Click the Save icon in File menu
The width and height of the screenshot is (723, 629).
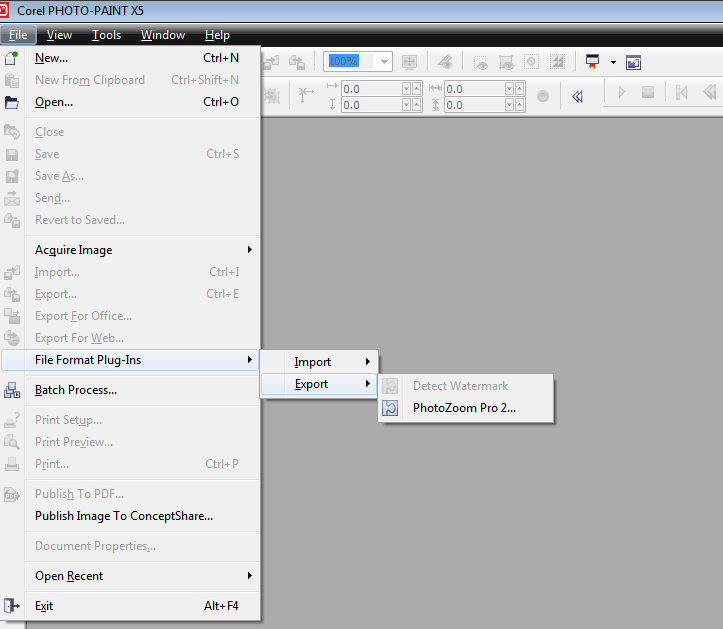click(12, 154)
